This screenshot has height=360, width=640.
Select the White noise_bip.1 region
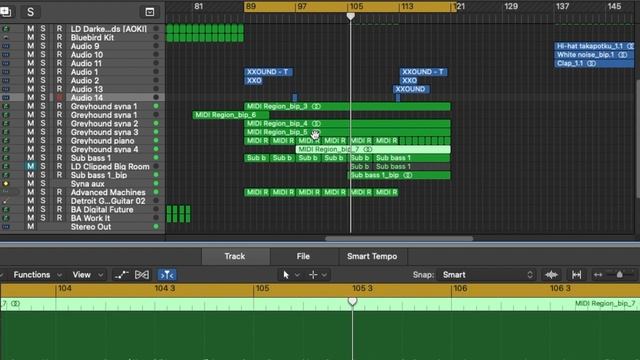click(x=594, y=55)
